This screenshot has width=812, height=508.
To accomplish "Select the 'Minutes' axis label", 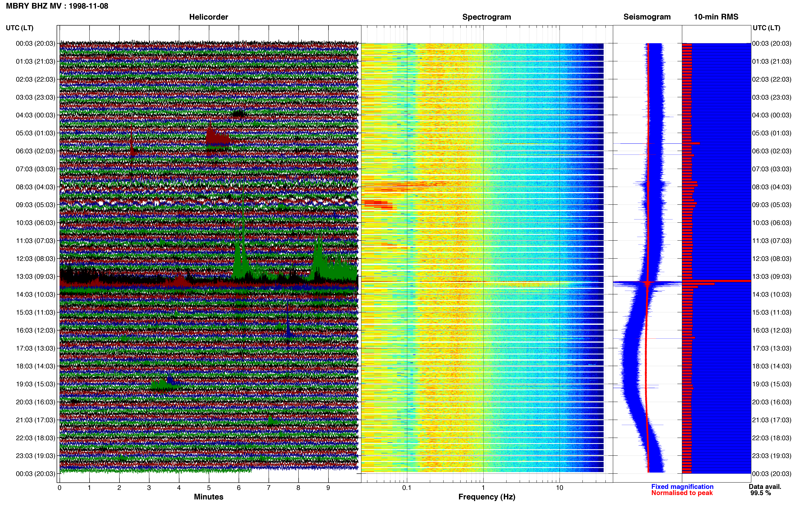I will point(209,497).
